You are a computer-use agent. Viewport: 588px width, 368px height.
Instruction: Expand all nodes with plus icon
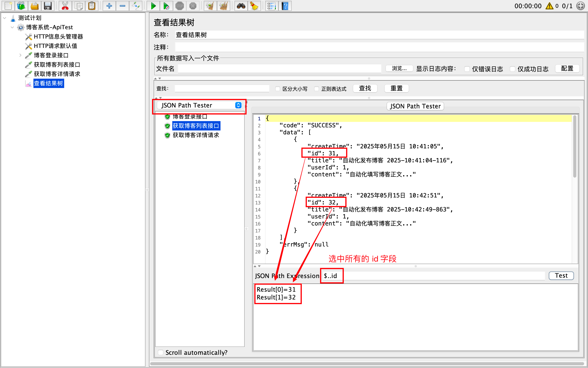[109, 6]
